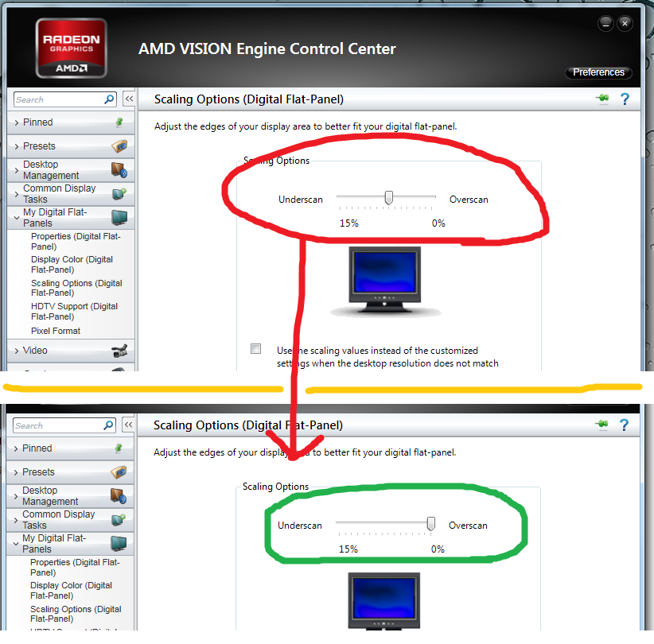Open lower Properties (Digital Flat-Panel) page
The image size is (654, 644).
(x=75, y=568)
